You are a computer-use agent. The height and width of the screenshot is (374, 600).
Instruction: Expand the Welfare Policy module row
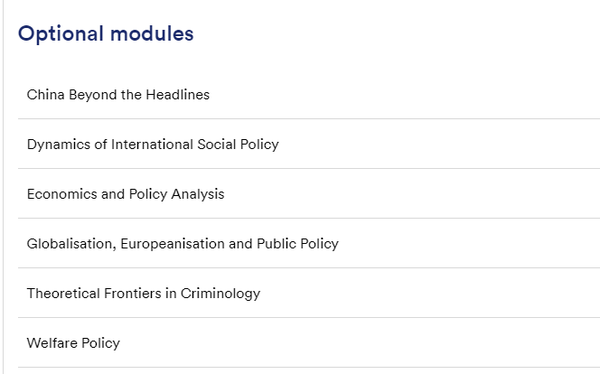[x=309, y=343]
